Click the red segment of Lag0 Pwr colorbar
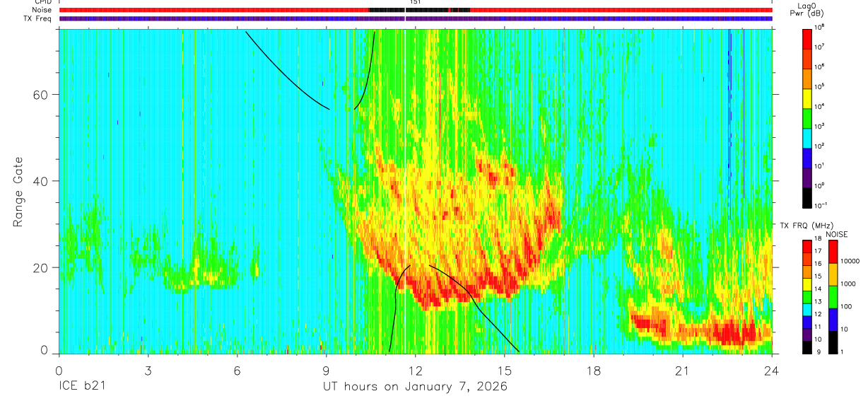Viewport: 868px width, 401px height. (x=807, y=38)
